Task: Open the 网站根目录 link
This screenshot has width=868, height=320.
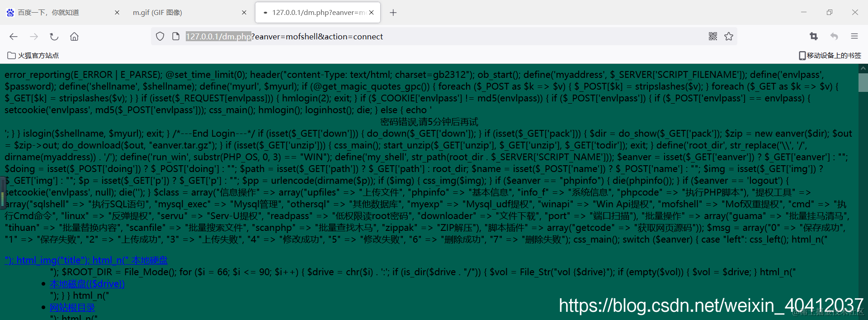Action: [72, 307]
